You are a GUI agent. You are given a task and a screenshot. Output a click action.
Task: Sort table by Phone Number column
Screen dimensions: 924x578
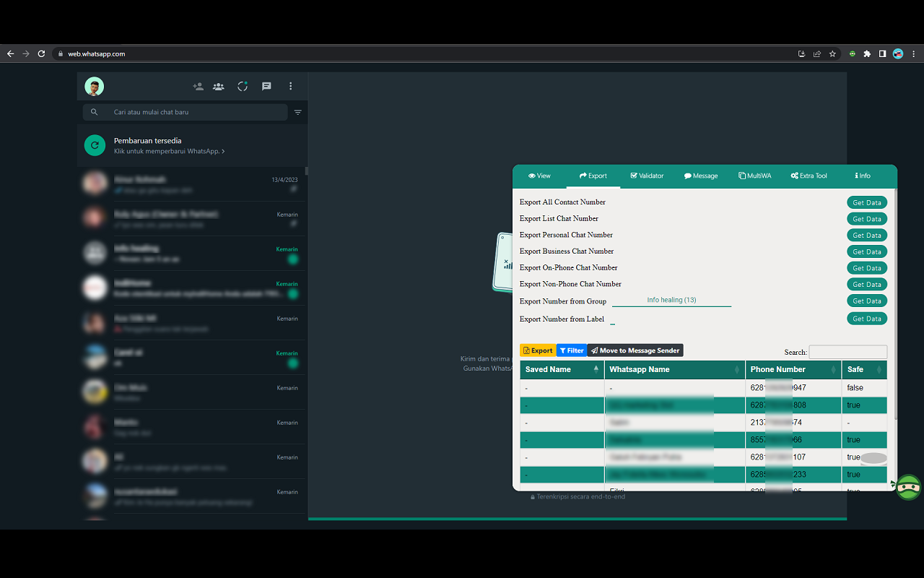pos(794,369)
